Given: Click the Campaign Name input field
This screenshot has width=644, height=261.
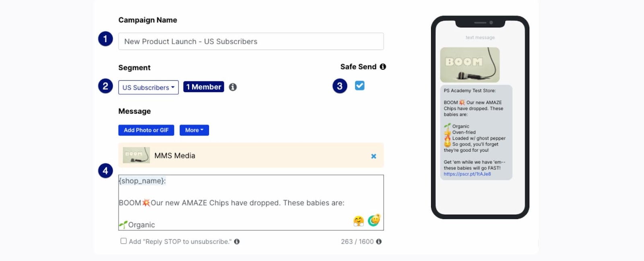Looking at the screenshot, I should point(251,41).
